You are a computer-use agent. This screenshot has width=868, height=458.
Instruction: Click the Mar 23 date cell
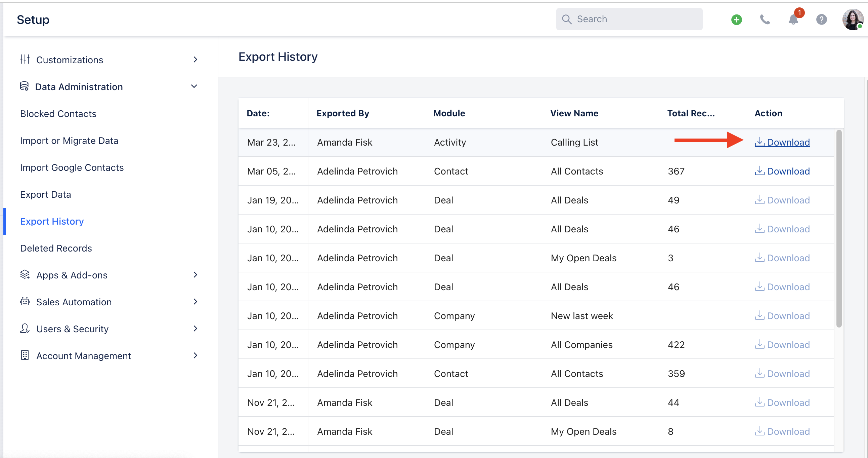click(271, 142)
